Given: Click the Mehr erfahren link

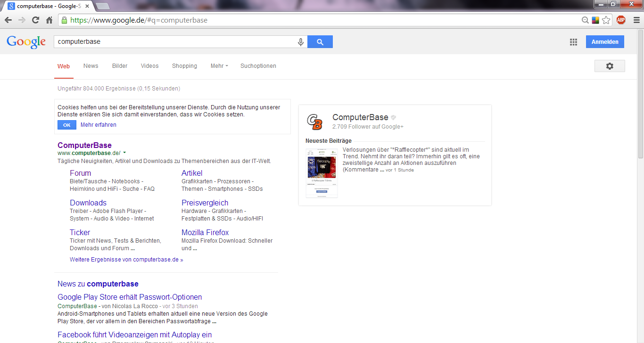Looking at the screenshot, I should click(99, 125).
